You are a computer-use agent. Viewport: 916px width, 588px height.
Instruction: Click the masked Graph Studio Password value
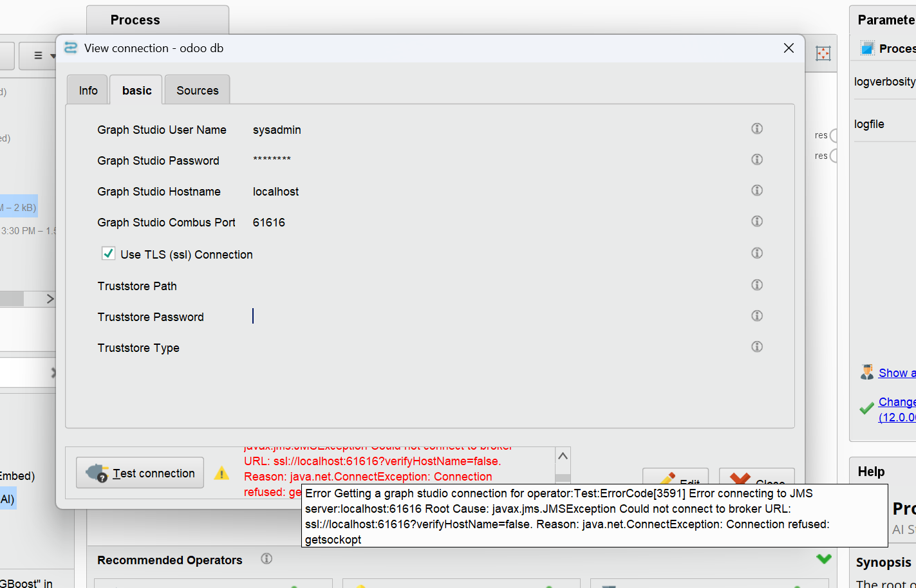pos(272,160)
